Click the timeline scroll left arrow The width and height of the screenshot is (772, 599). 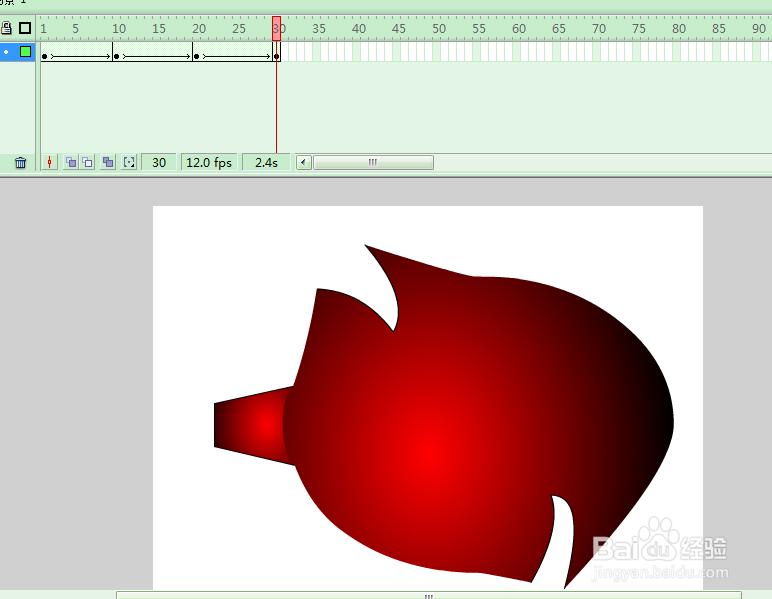[303, 162]
